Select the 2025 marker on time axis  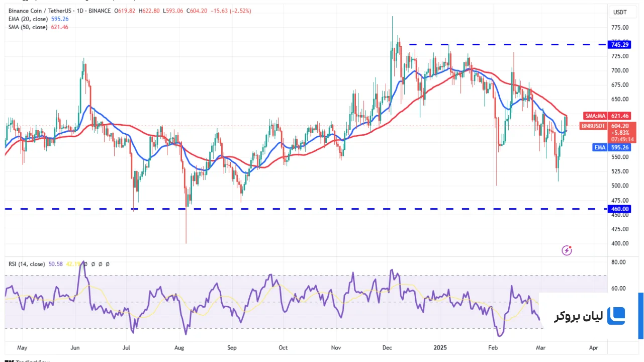440,347
